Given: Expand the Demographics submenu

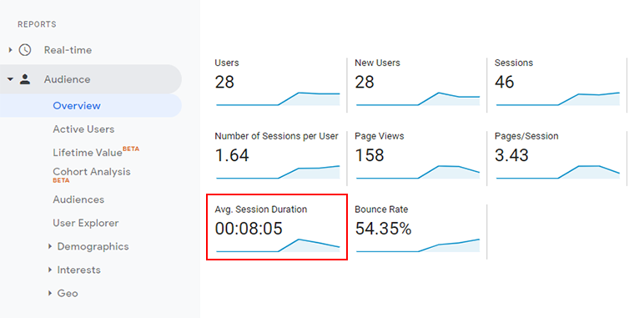Looking at the screenshot, I should (x=50, y=246).
